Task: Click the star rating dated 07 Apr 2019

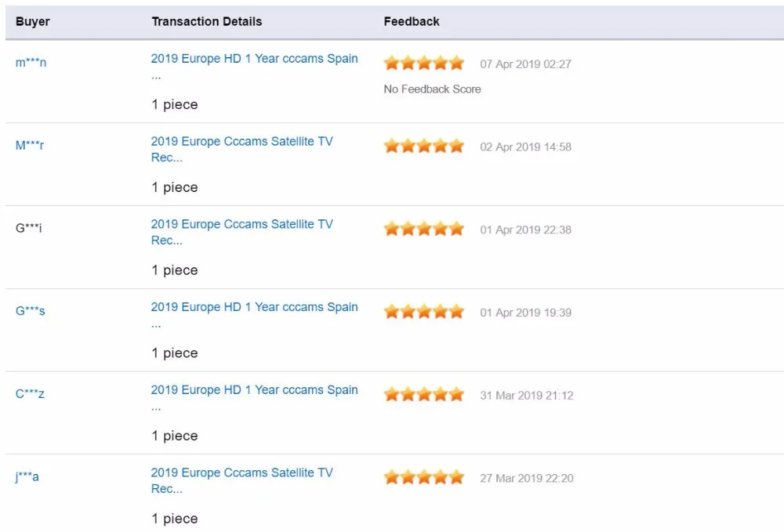Action: pos(424,63)
